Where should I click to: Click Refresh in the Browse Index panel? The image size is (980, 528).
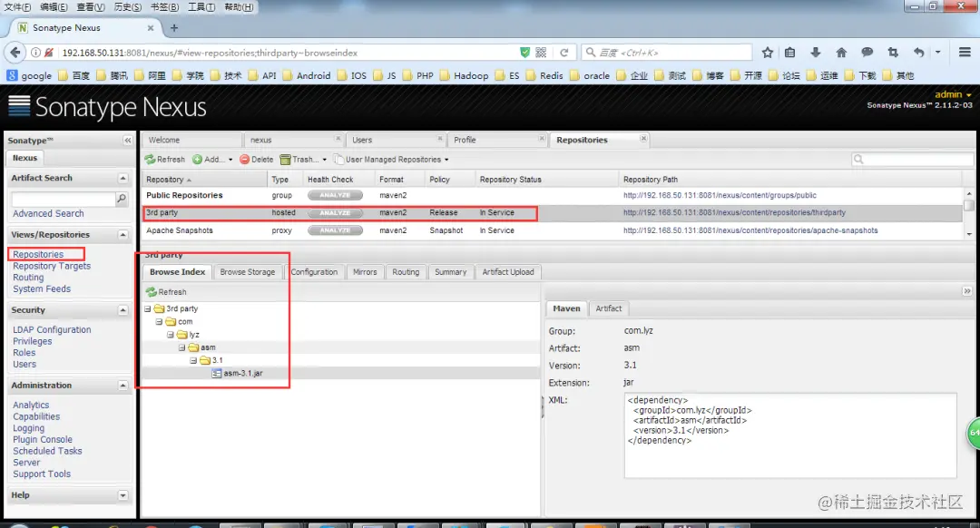click(166, 292)
